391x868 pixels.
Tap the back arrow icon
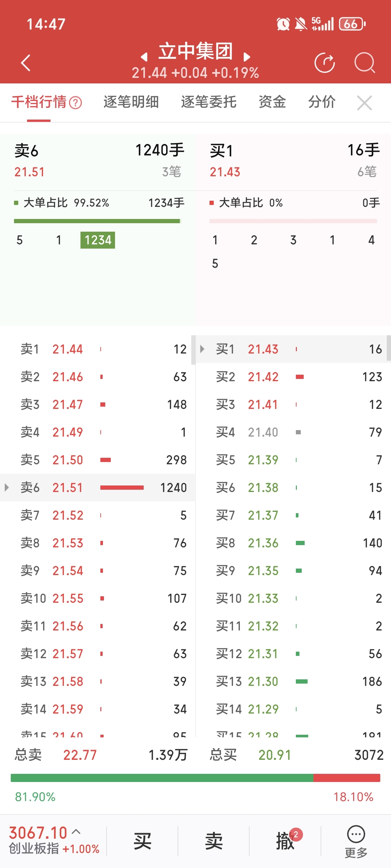26,63
